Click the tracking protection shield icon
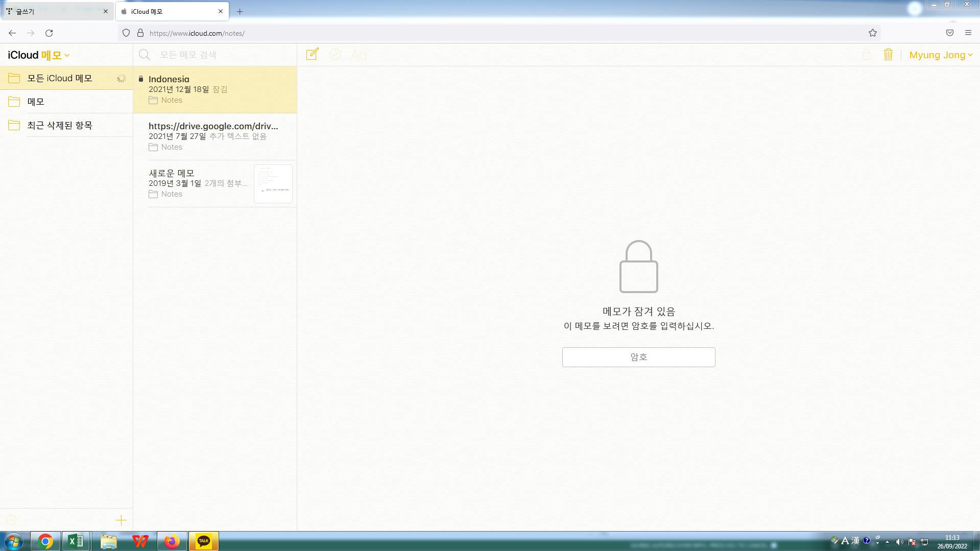Viewport: 980px width, 551px height. click(126, 33)
